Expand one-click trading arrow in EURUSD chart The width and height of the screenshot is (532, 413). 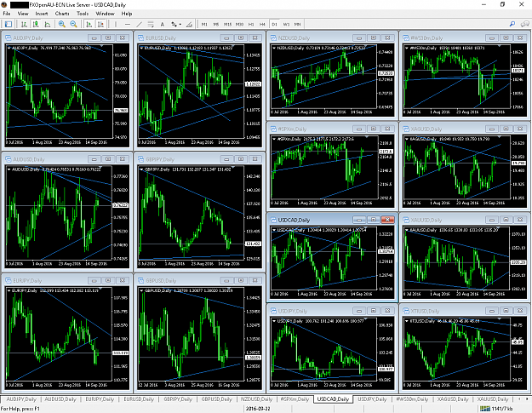(x=141, y=48)
